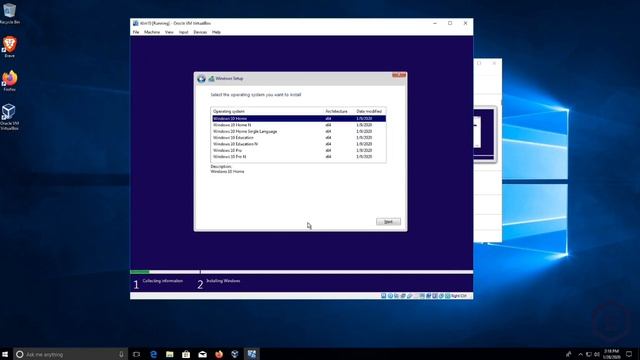Click the back arrow in Windows Setup
Image resolution: width=640 pixels, height=360 pixels.
point(201,79)
